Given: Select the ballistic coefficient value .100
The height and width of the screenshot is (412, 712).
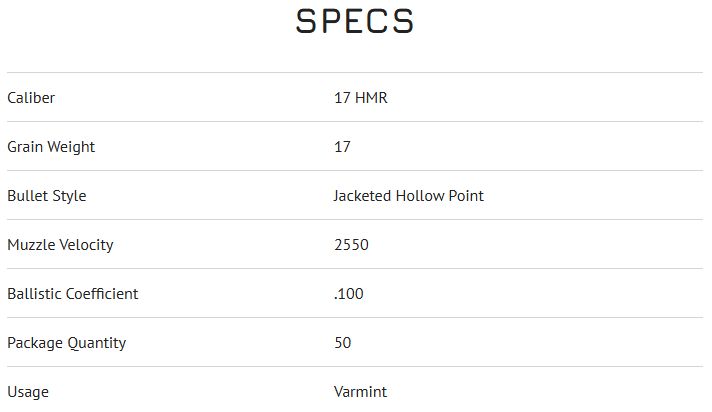Looking at the screenshot, I should tap(349, 294).
